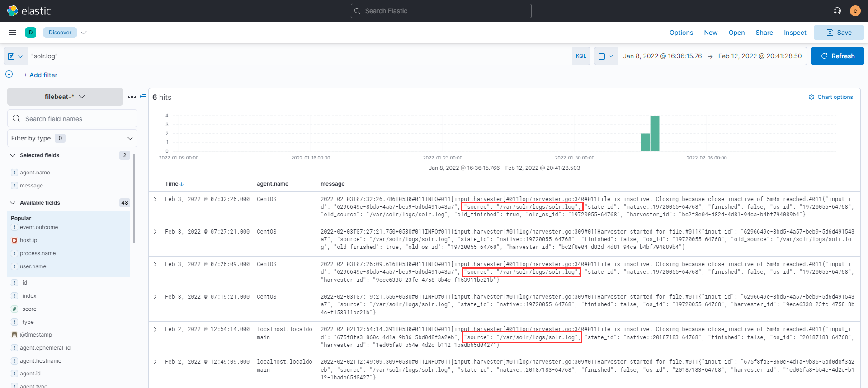Click the message column header
This screenshot has height=388, width=868.
coord(332,184)
